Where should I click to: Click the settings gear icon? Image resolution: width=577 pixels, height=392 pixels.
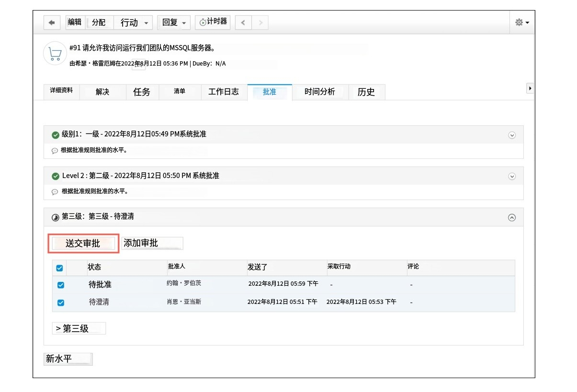pyautogui.click(x=521, y=22)
